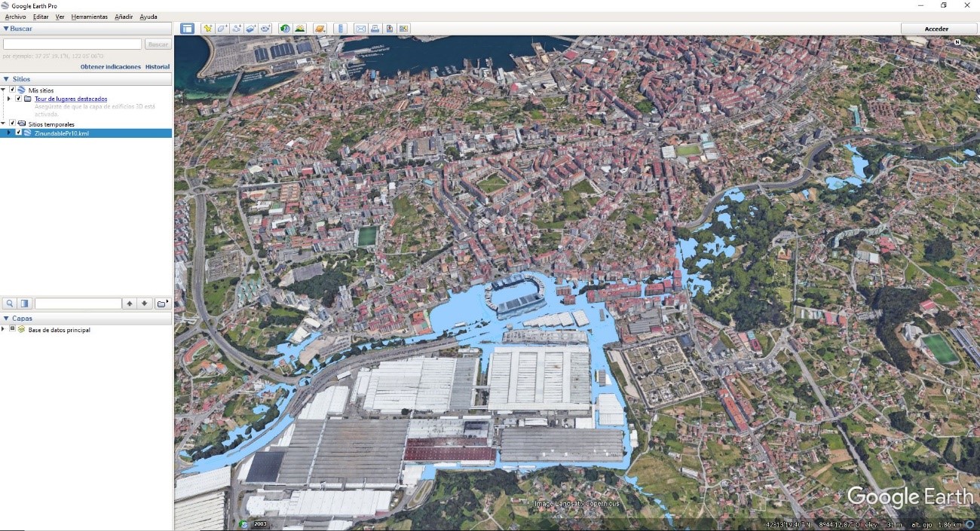This screenshot has width=980, height=531.
Task: Select the ZInundablePr10.kml row
Action: click(x=86, y=133)
